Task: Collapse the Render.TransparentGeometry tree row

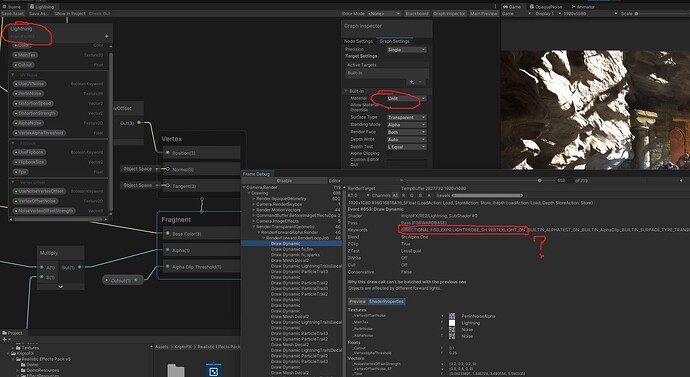Action: pos(254,227)
